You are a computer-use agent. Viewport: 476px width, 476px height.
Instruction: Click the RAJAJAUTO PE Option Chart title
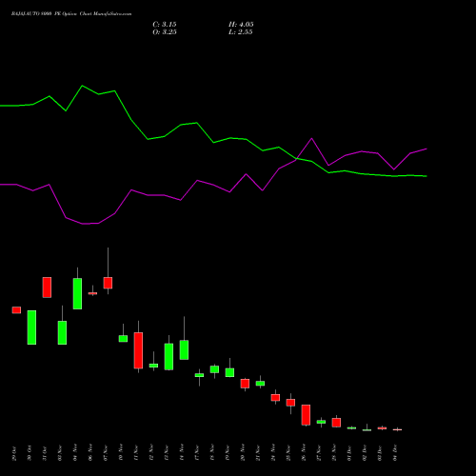[71, 14]
